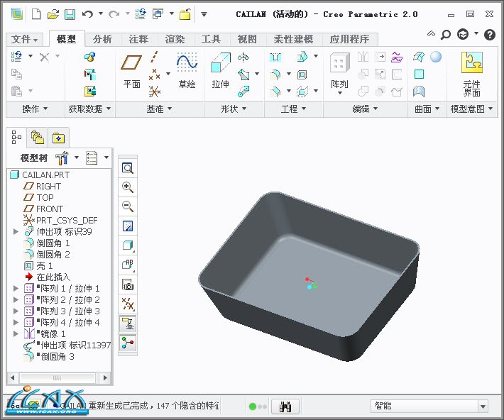
Task: Open the Favorites navigator tab
Action: (x=58, y=138)
